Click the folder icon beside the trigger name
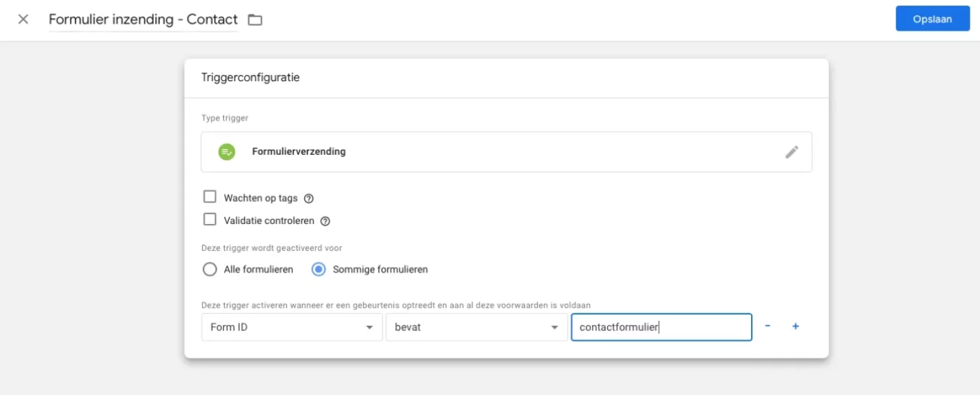The image size is (980, 395). tap(255, 20)
